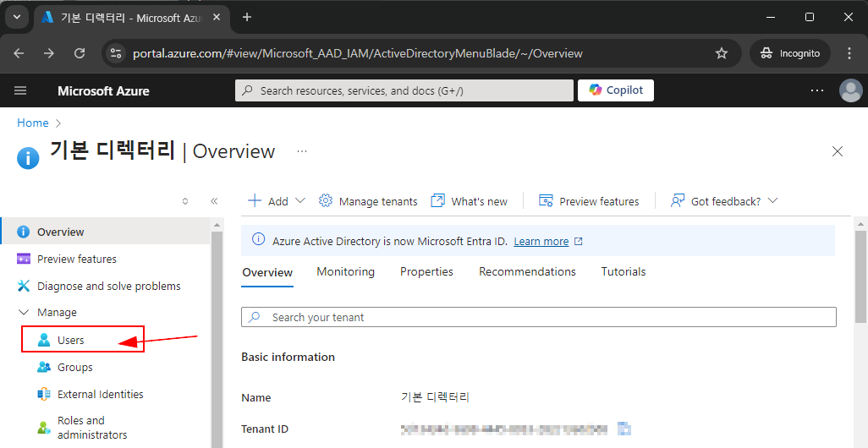Open the Add dropdown
The width and height of the screenshot is (868, 448).
click(277, 201)
